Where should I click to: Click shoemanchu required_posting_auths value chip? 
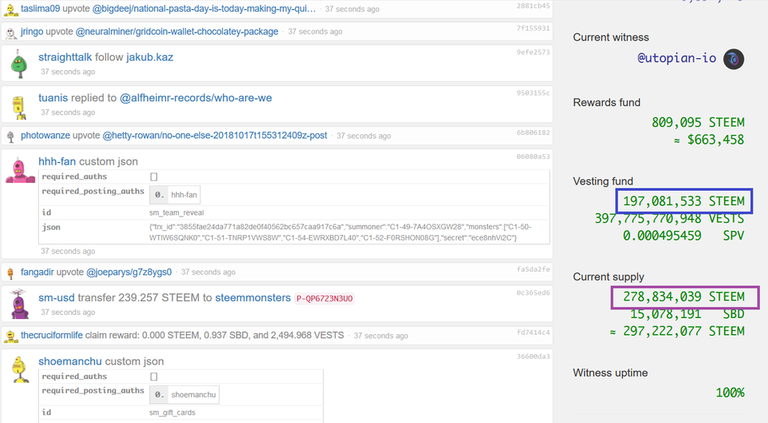[x=184, y=395]
